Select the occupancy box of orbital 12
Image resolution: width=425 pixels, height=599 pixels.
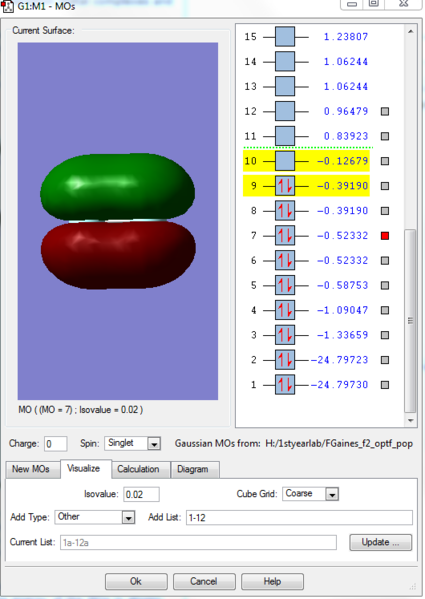click(285, 111)
